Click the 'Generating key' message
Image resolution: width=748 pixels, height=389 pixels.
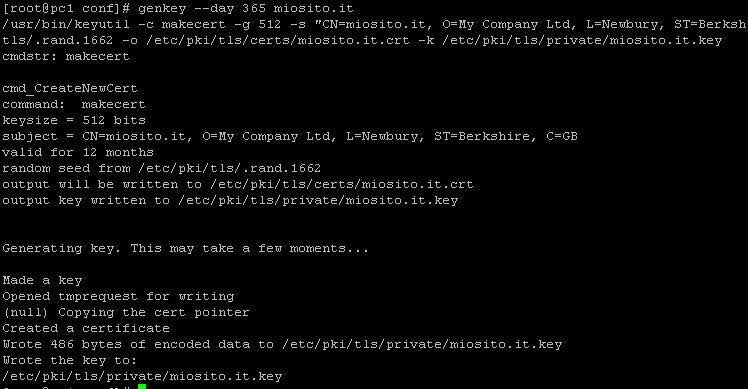point(186,249)
